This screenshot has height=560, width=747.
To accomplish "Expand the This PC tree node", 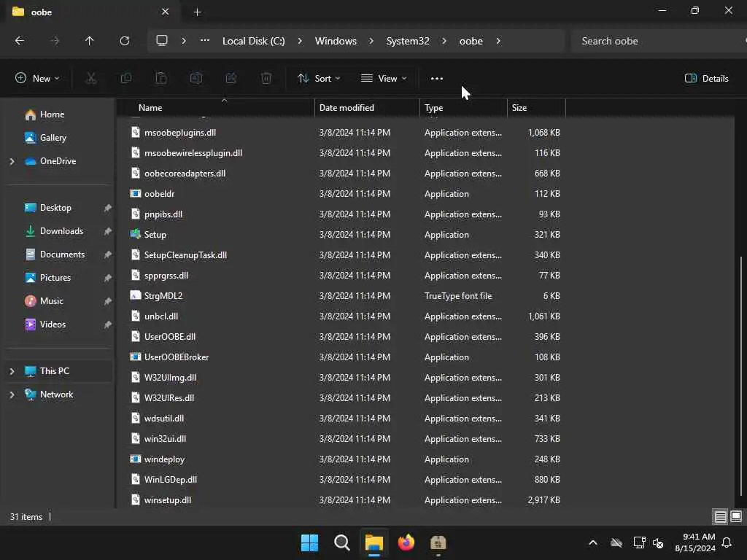I will [12, 371].
